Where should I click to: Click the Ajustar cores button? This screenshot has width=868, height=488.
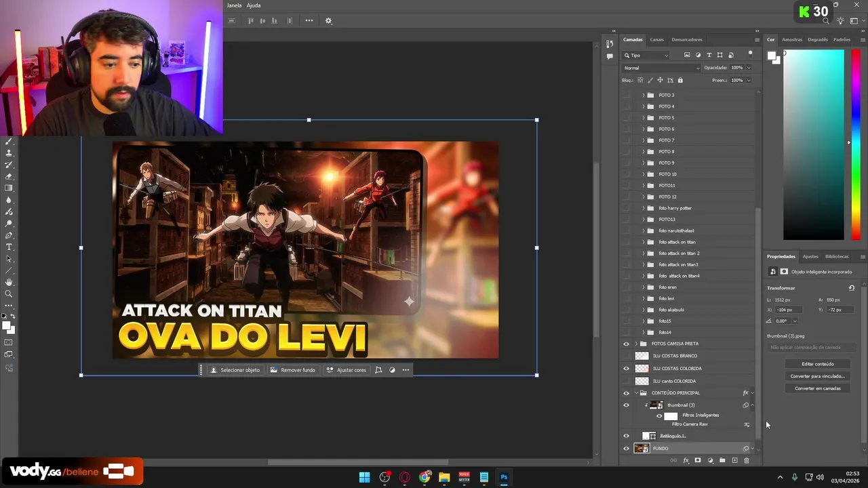click(x=347, y=370)
